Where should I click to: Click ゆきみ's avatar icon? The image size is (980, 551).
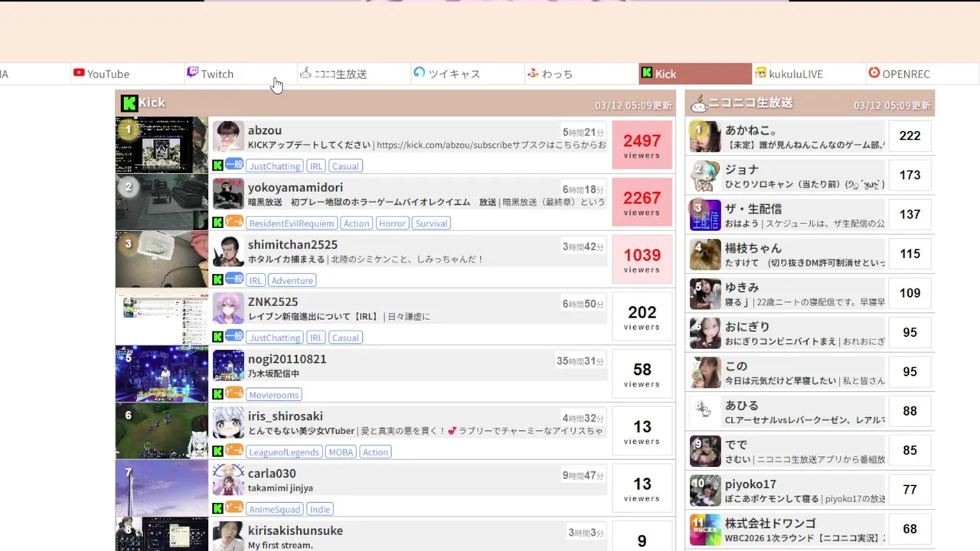coord(705,293)
